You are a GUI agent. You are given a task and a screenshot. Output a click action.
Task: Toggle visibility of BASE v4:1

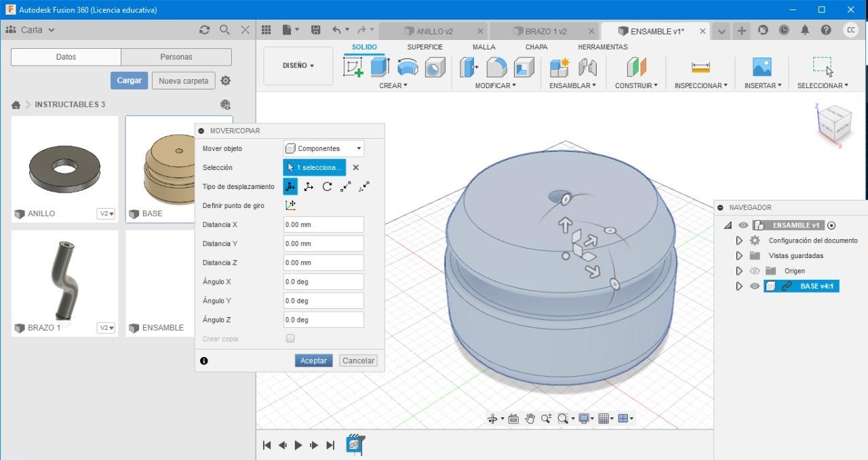755,286
